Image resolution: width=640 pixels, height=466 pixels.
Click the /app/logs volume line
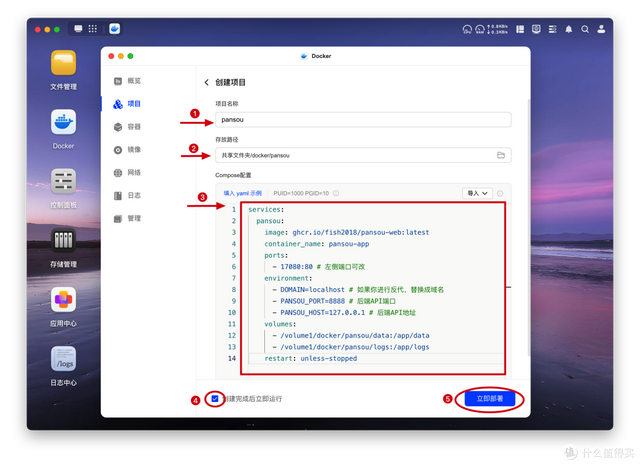(x=351, y=347)
